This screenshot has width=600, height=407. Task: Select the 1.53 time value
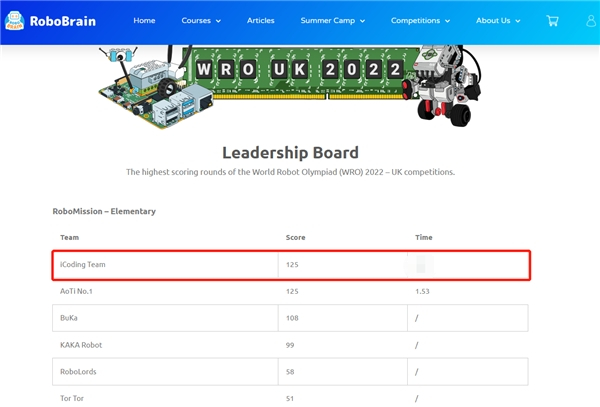[x=422, y=291]
